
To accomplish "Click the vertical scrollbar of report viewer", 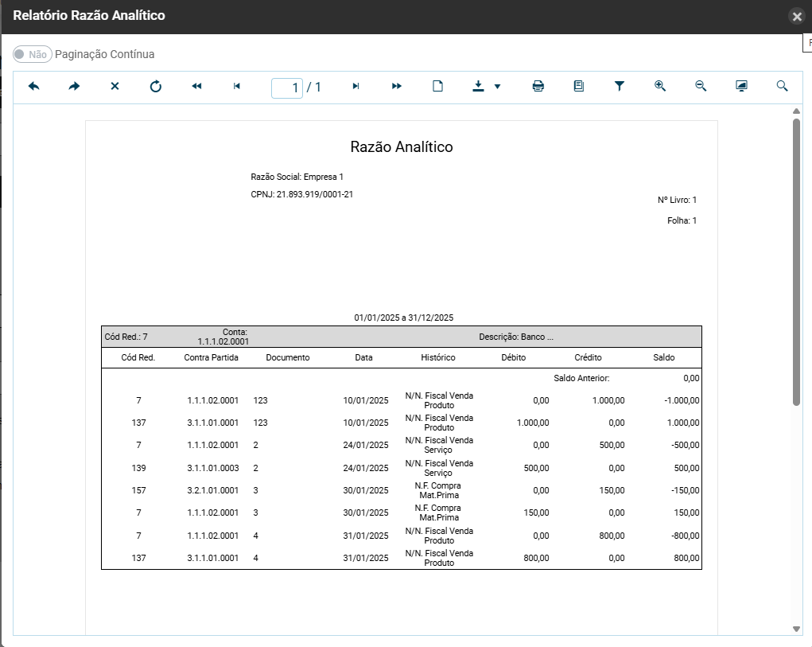I will (x=796, y=263).
